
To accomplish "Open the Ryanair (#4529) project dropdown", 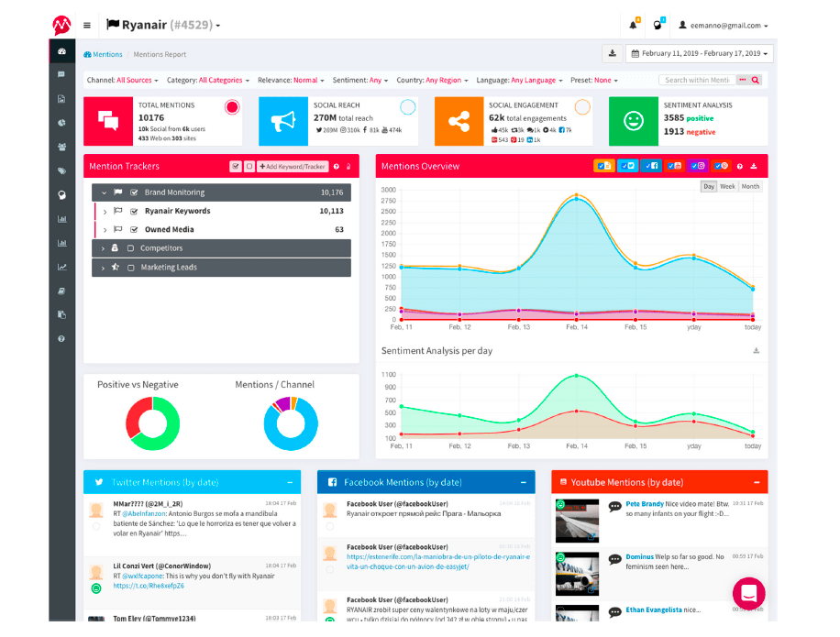I will [163, 25].
